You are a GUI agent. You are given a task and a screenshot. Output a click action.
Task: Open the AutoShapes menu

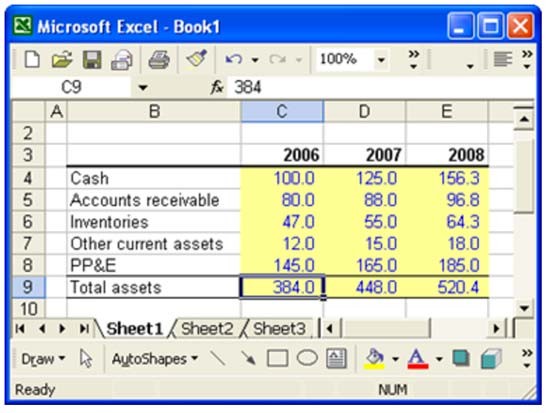pos(155,359)
